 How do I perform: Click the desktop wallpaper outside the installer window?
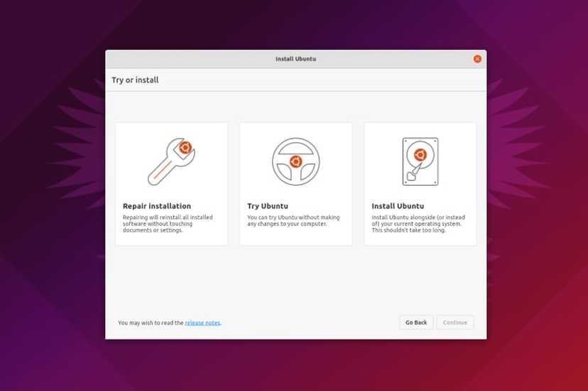(50, 213)
